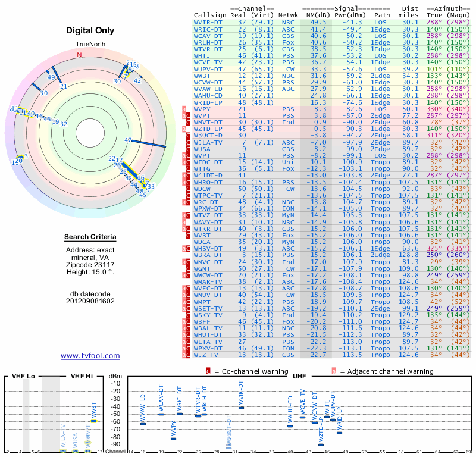Click the Callsign column header
Screen dimensions: 476x457
(210, 15)
